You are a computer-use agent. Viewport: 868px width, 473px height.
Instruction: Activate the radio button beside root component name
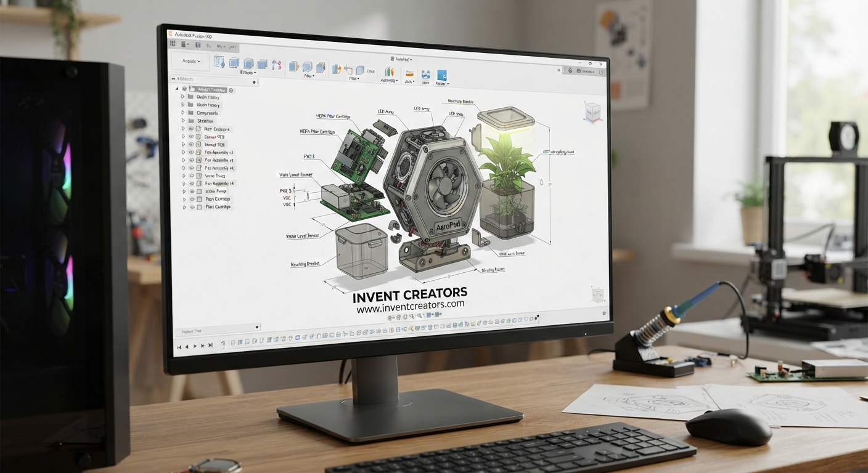[x=231, y=91]
